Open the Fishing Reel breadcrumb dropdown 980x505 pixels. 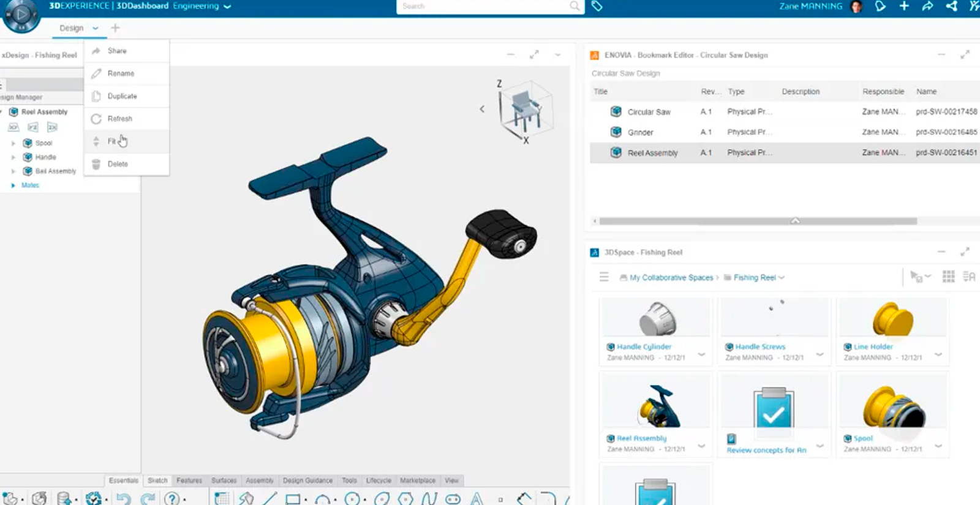782,278
